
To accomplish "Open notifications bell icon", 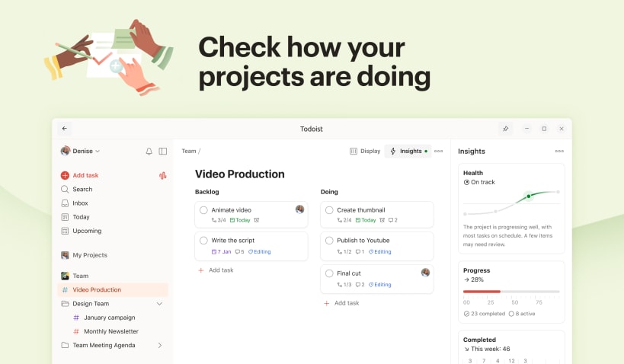I will 149,152.
